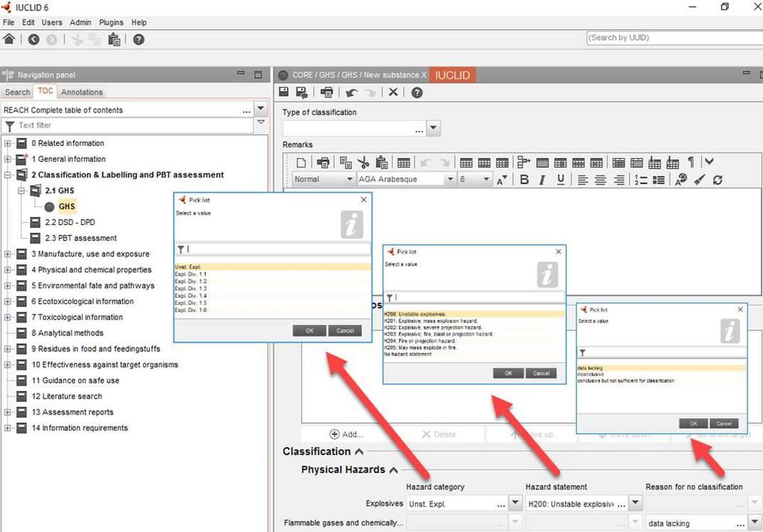Close the document with the X icon

tap(393, 92)
